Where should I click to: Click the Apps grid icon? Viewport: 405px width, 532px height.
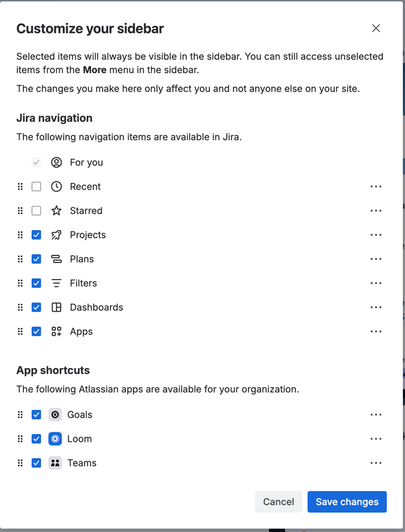tap(56, 331)
